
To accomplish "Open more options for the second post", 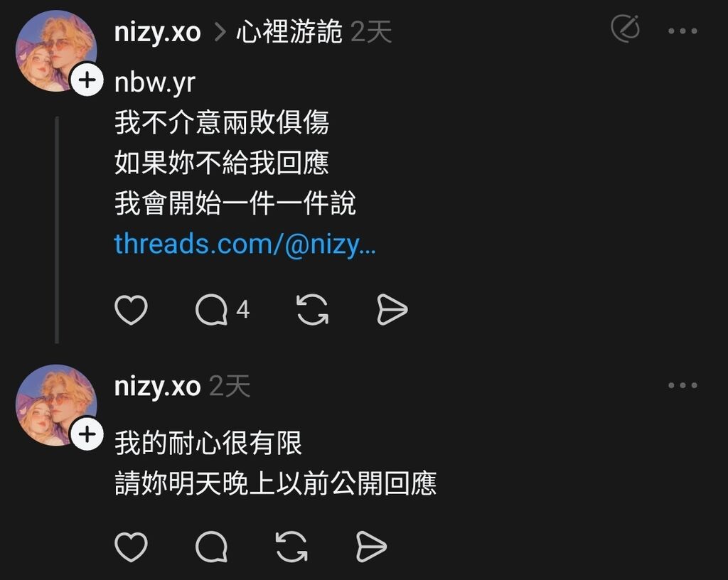I will click(682, 385).
